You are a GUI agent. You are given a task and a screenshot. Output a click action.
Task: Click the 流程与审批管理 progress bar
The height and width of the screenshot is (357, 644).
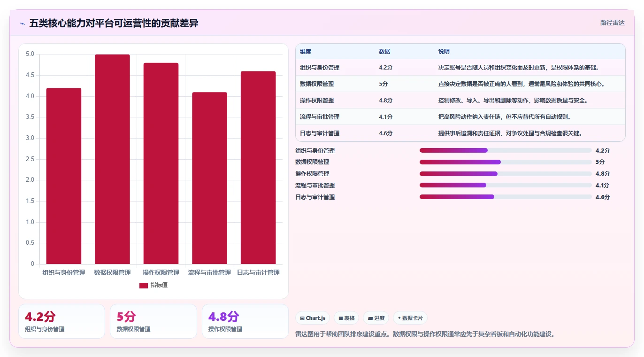click(x=506, y=185)
